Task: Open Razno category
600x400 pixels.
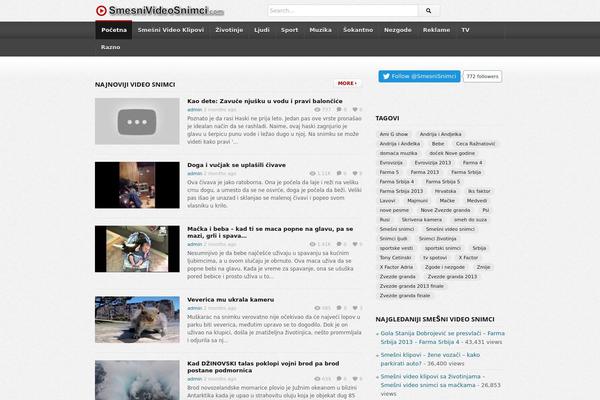Action: 111,47
